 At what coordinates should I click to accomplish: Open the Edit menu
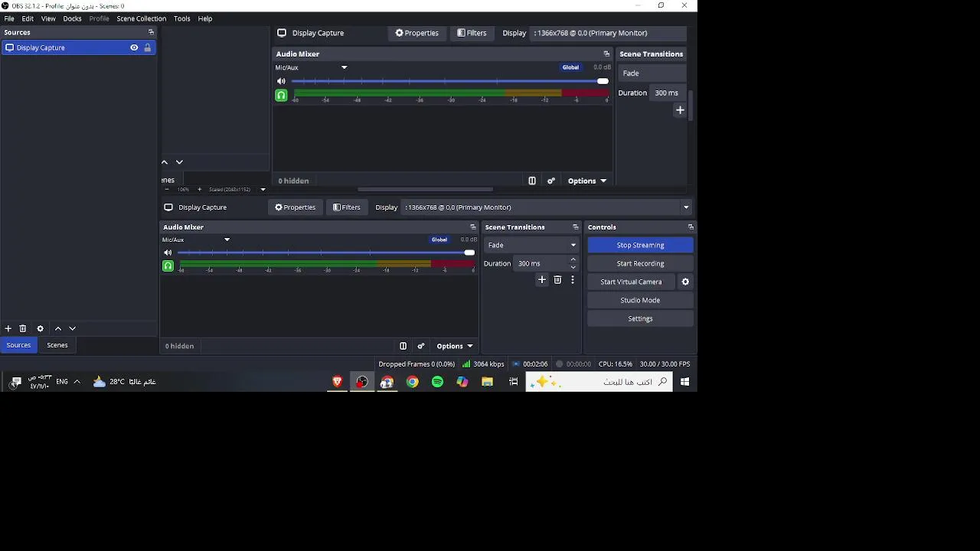(x=28, y=18)
